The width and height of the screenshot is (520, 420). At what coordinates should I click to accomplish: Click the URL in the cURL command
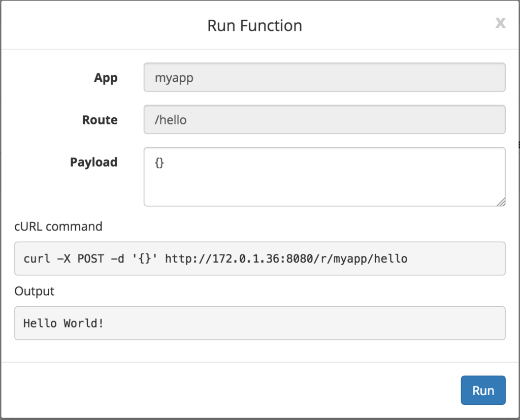point(286,259)
